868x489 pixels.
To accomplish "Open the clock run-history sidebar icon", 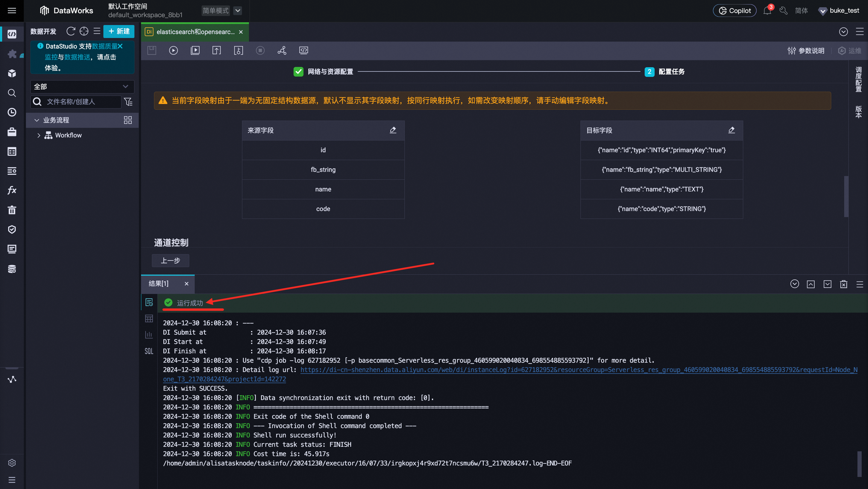I will coord(12,112).
